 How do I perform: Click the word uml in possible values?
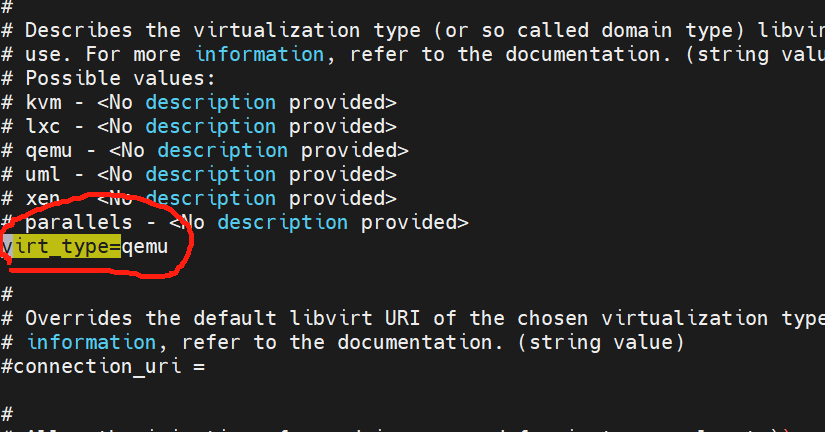pos(43,174)
